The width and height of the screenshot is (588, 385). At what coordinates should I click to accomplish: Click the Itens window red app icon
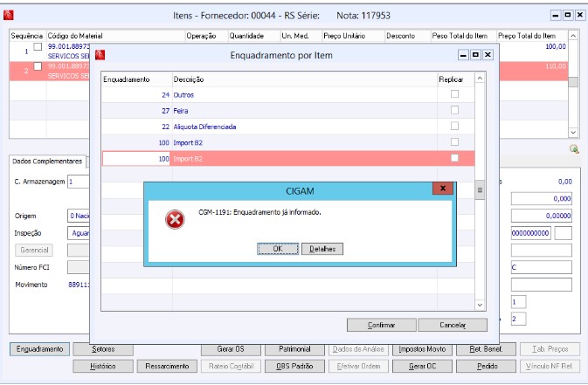pos(8,15)
